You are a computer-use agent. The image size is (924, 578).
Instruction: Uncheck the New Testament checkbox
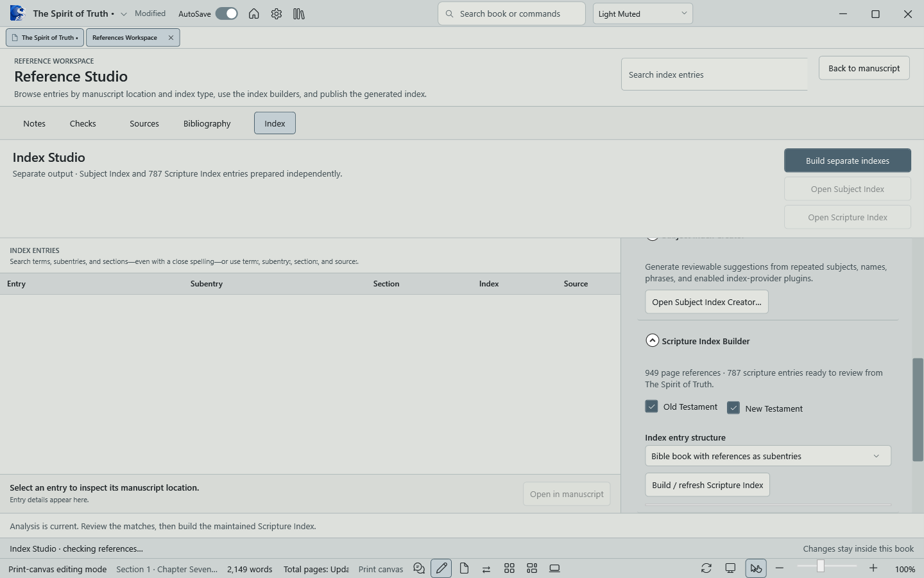(x=733, y=408)
